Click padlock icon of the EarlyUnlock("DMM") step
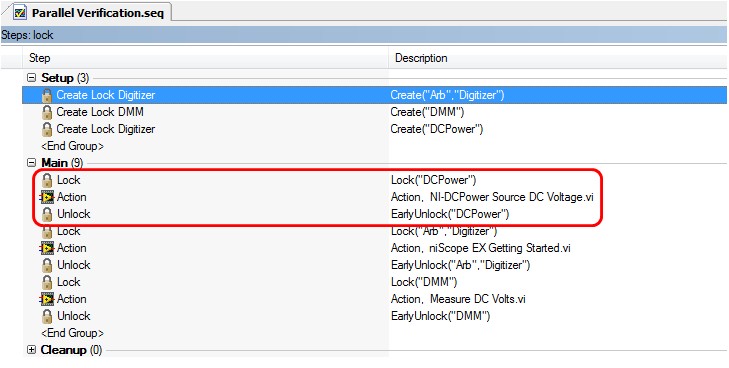 47,316
